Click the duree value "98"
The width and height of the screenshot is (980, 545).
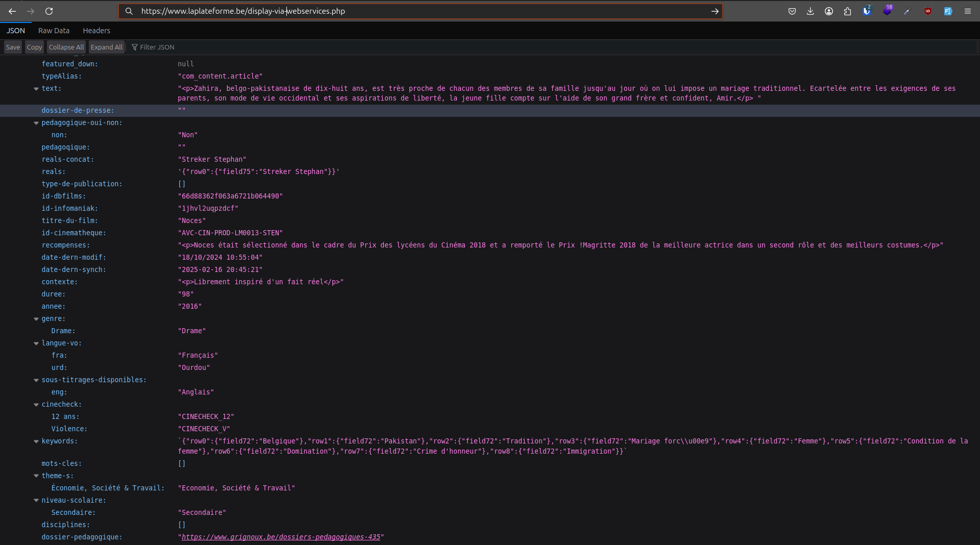186,294
